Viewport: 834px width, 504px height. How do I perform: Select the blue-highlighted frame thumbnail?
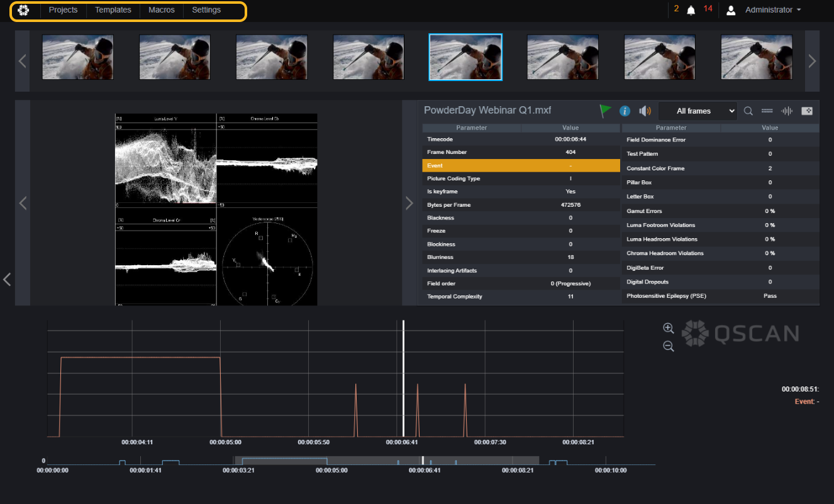coord(465,57)
